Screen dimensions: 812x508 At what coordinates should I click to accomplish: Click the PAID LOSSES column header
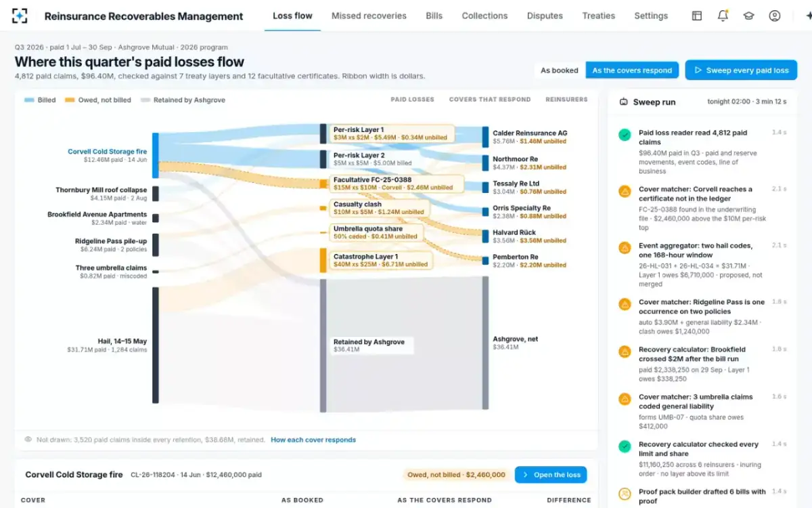[412, 100]
